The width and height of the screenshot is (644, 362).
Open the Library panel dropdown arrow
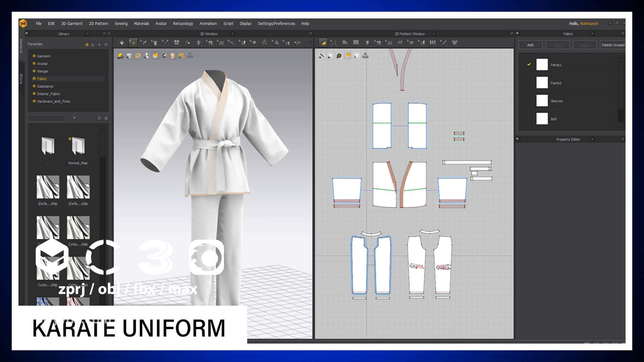coord(88,34)
